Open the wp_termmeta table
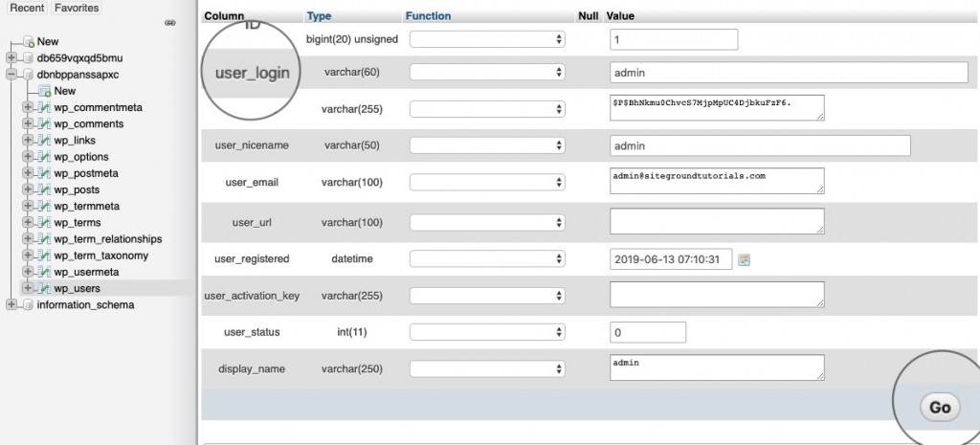This screenshot has height=445, width=980. (x=86, y=207)
